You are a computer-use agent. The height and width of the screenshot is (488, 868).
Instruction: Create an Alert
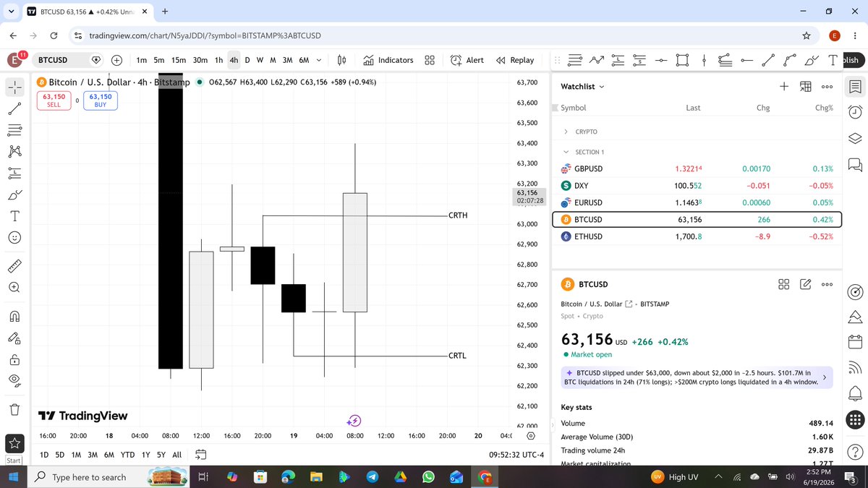tap(467, 60)
